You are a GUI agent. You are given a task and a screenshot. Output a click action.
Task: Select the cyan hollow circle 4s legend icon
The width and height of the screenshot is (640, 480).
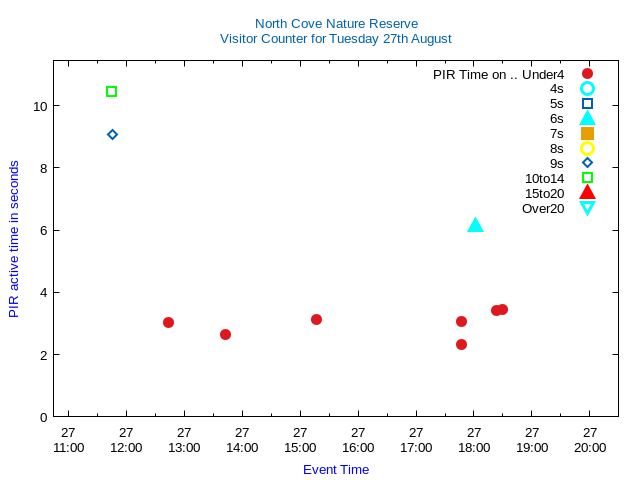pos(587,89)
